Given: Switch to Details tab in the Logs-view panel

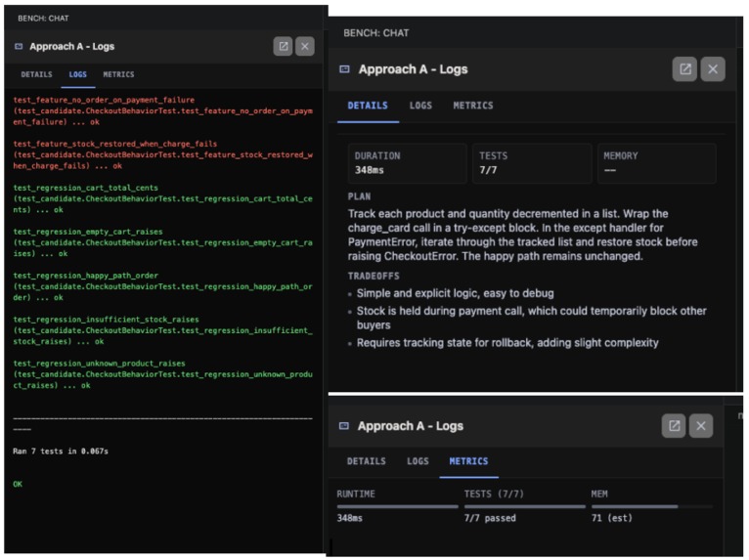Looking at the screenshot, I should 36,74.
